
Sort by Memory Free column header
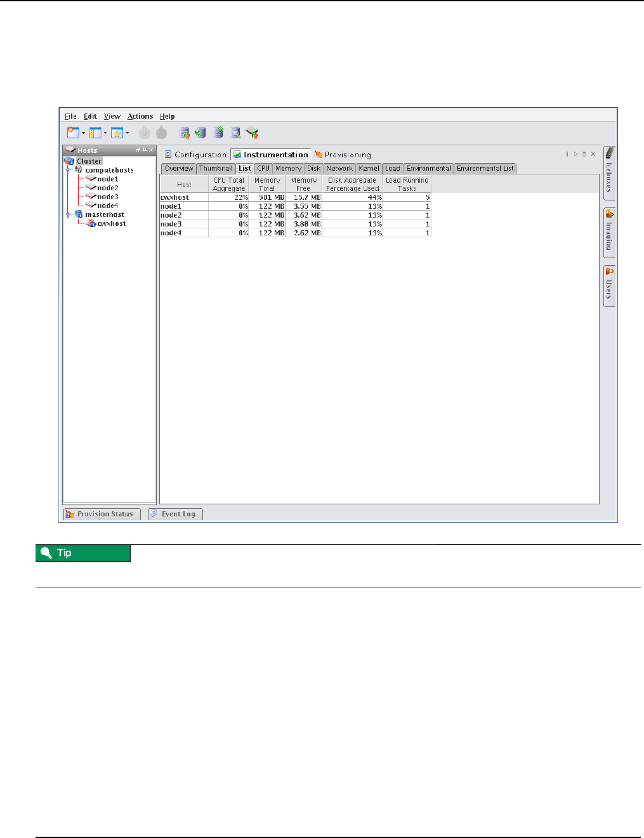pos(304,184)
